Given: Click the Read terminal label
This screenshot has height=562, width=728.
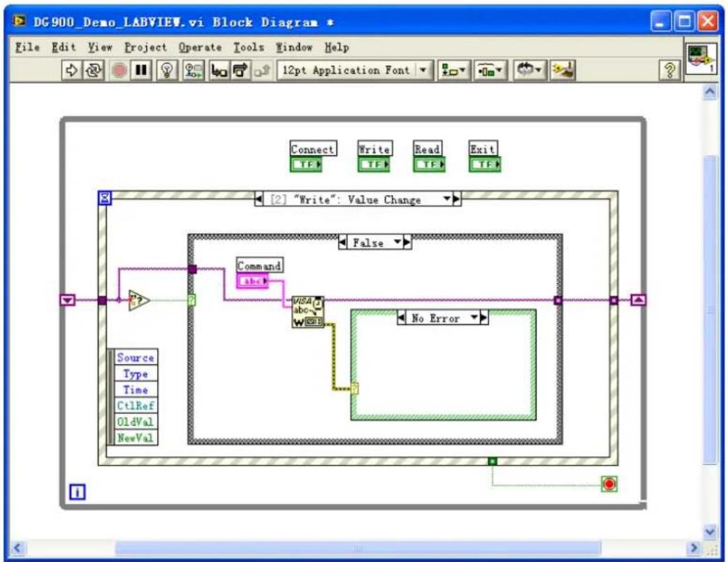Looking at the screenshot, I should [428, 149].
